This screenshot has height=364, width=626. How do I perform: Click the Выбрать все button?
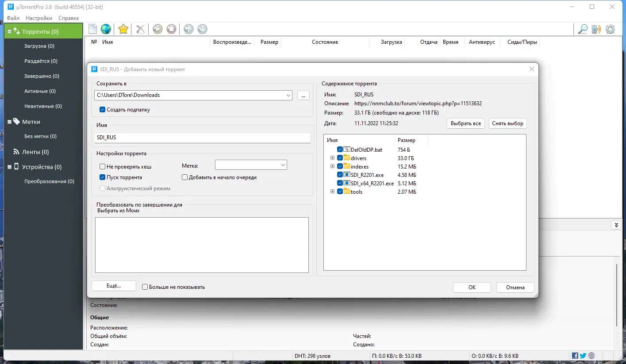(466, 123)
